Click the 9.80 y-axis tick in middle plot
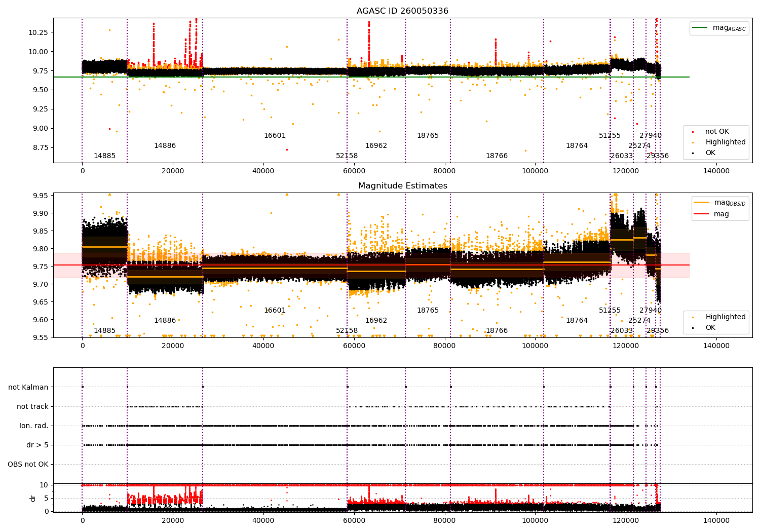 click(40, 249)
